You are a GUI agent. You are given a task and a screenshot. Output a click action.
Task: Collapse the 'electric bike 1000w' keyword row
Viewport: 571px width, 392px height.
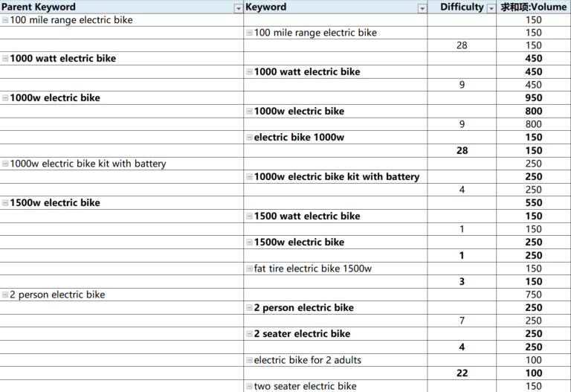coord(249,138)
